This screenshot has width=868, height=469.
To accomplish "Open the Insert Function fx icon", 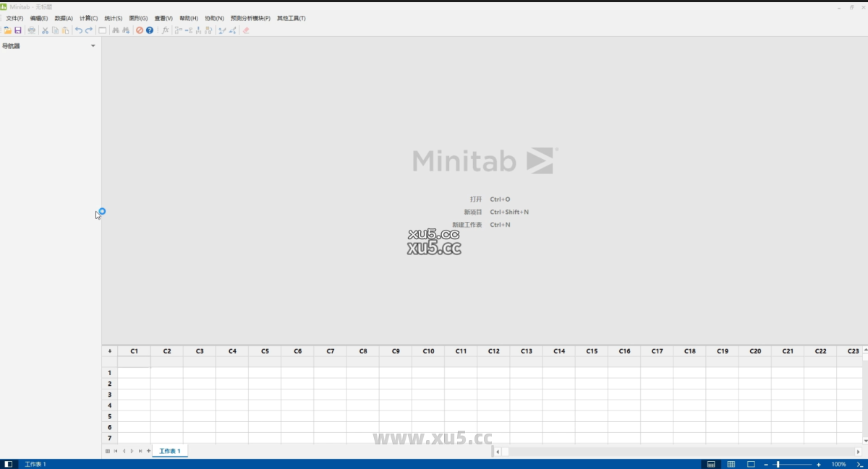I will 166,30.
